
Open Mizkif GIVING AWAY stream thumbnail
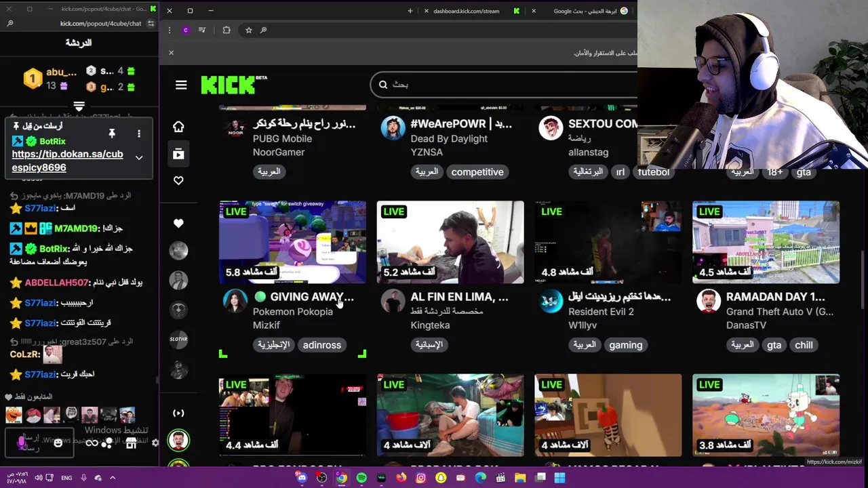292,242
